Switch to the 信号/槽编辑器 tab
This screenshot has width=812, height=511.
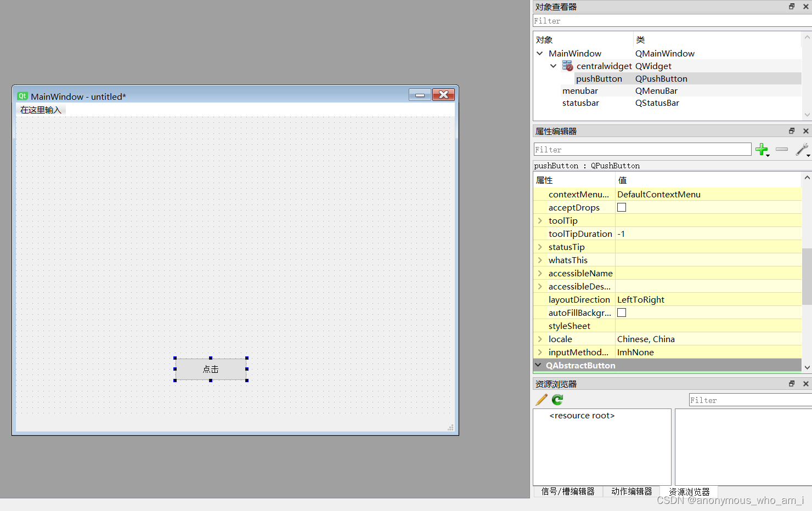pyautogui.click(x=568, y=491)
